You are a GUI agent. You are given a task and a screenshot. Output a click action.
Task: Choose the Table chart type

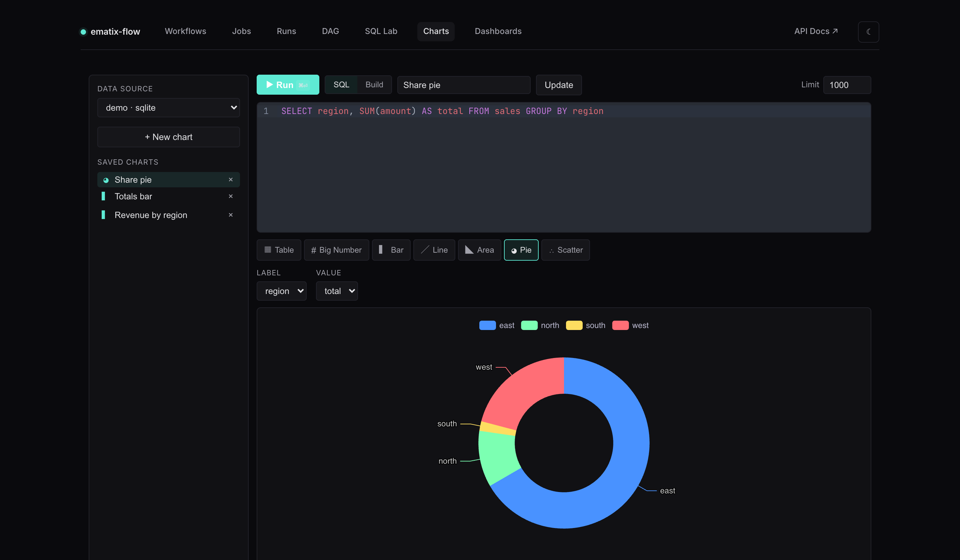[279, 250]
